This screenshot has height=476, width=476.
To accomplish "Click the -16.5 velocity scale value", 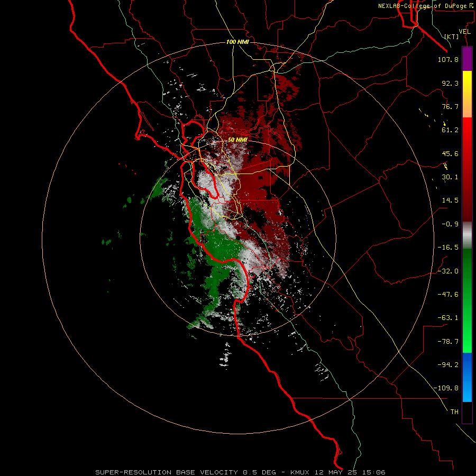I will (448, 248).
